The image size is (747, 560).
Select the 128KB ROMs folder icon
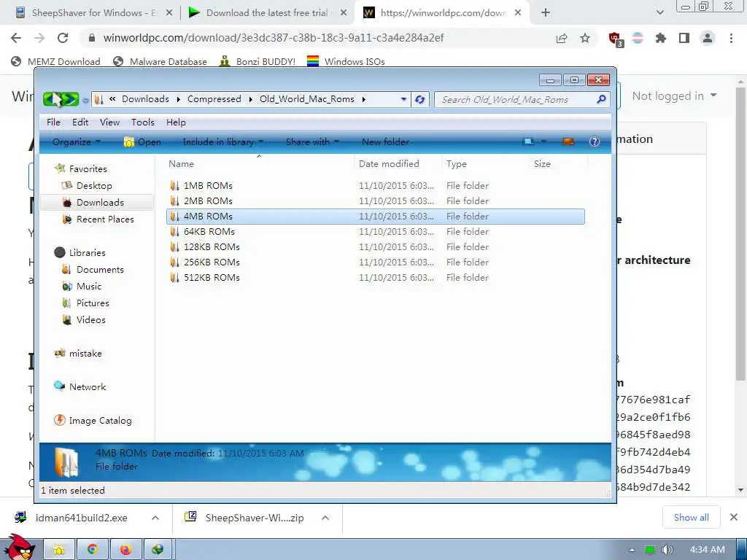click(x=175, y=246)
